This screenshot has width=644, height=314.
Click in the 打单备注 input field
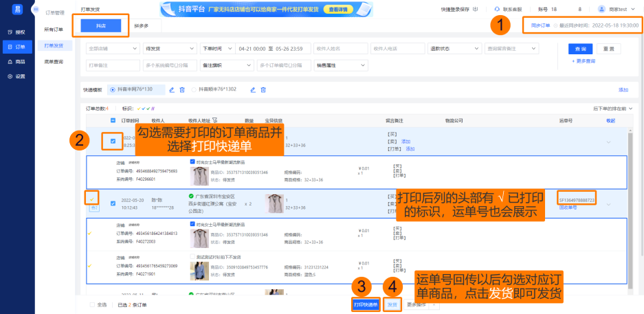[113, 65]
